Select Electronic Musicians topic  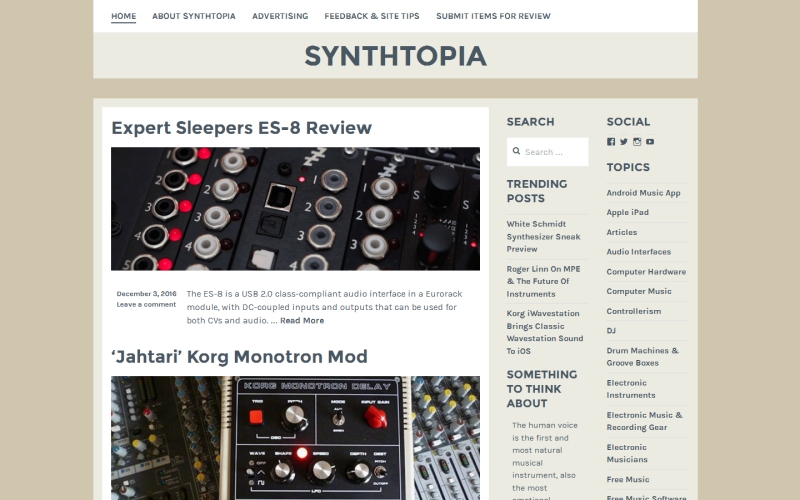point(627,453)
